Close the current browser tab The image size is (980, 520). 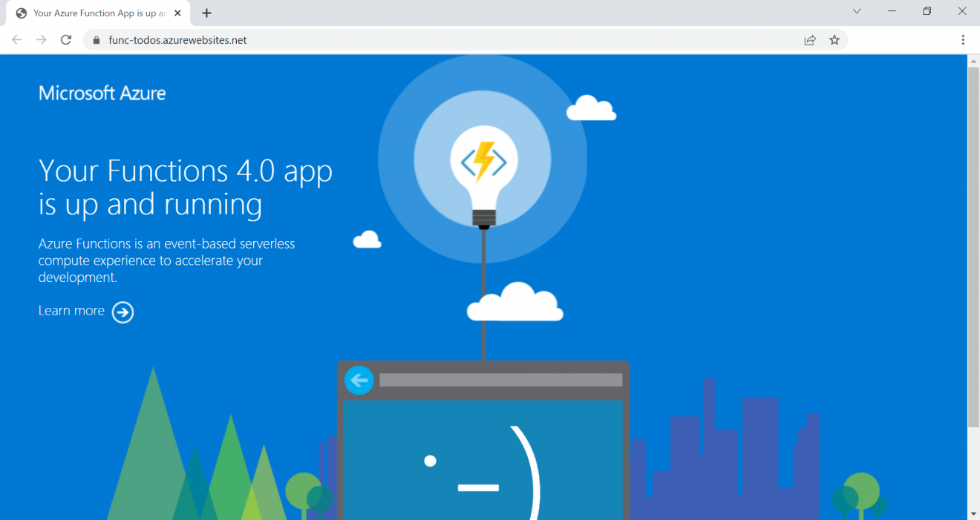[177, 13]
